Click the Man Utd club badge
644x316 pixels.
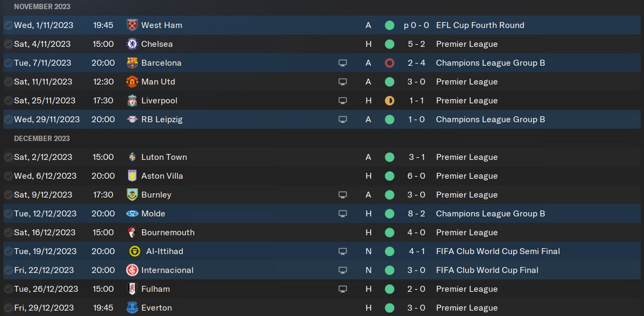click(x=132, y=82)
